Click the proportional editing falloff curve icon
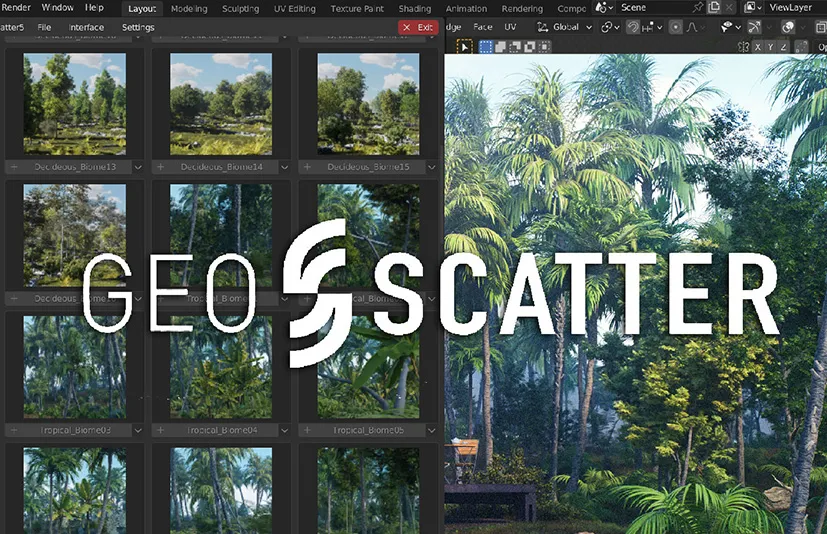Screen dimensions: 827x534 (x=691, y=27)
